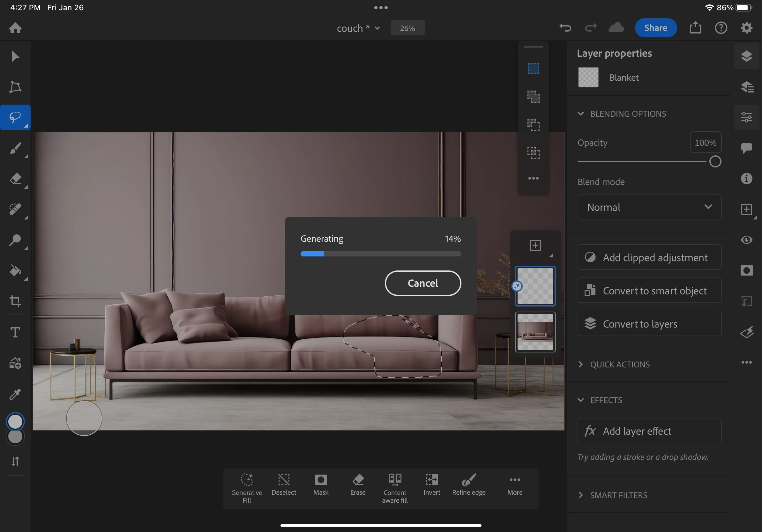The width and height of the screenshot is (762, 532).
Task: Activate the Crop tool
Action: pyautogui.click(x=15, y=301)
